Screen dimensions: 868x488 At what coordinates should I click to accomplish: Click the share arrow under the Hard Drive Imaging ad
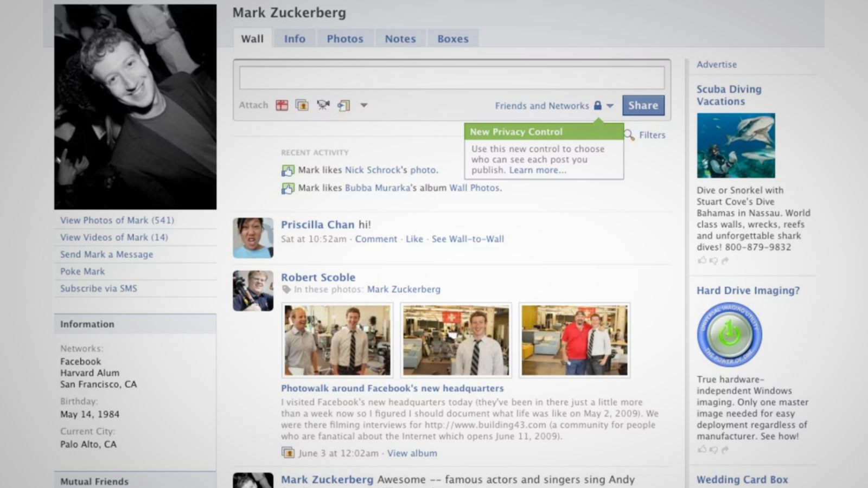pos(725,450)
